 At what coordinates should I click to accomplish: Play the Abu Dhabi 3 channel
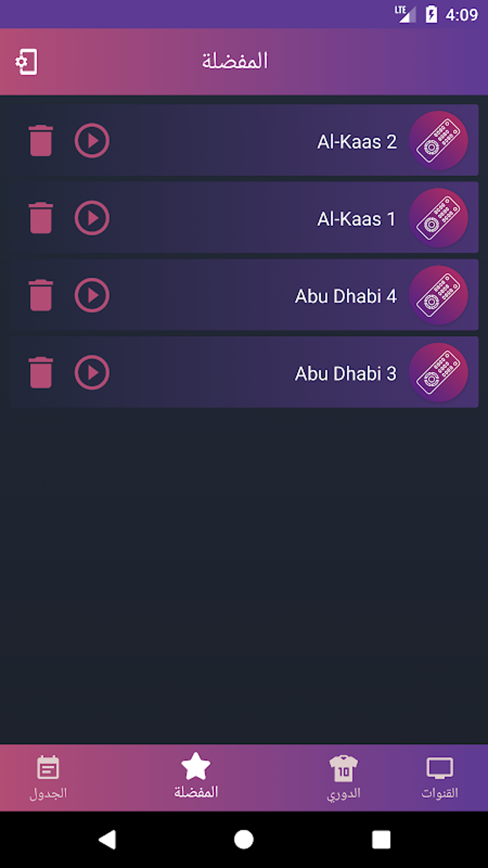(x=92, y=372)
